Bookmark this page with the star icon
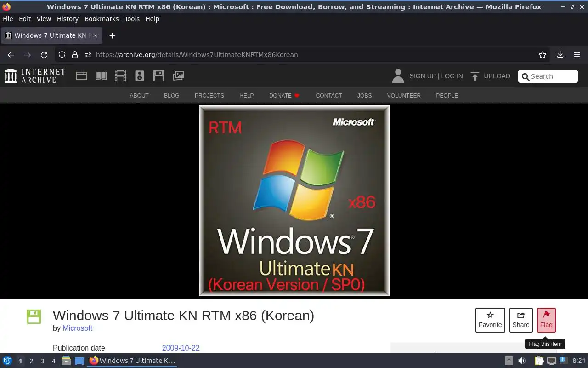588x368 pixels. coord(543,55)
